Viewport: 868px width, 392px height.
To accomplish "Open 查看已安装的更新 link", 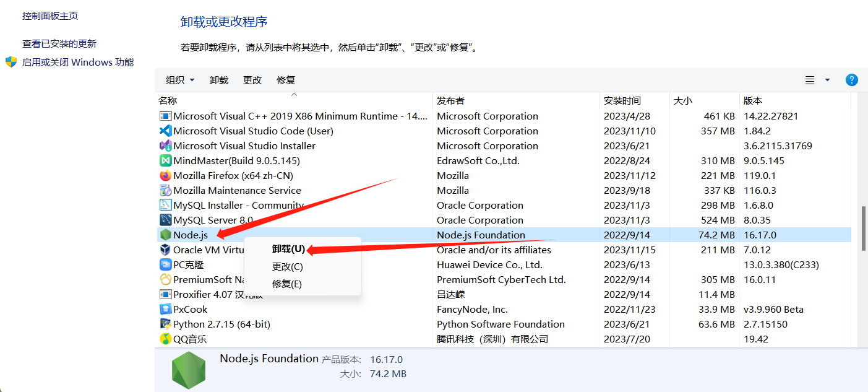I will pyautogui.click(x=59, y=43).
